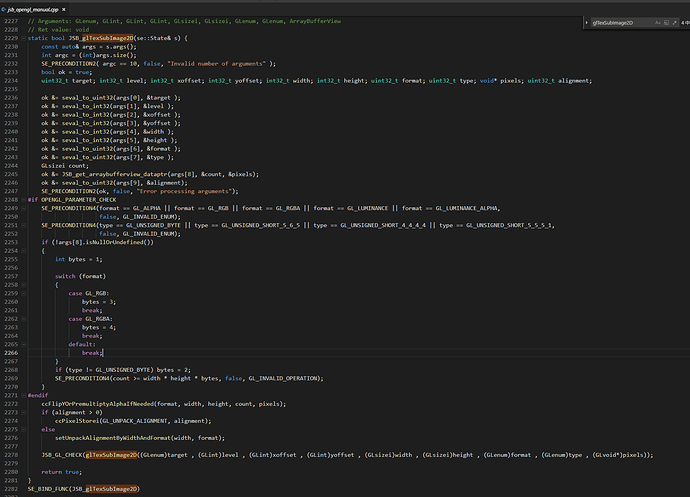Click line number 2249 in the gutter
690x497 pixels.
pyautogui.click(x=11, y=202)
